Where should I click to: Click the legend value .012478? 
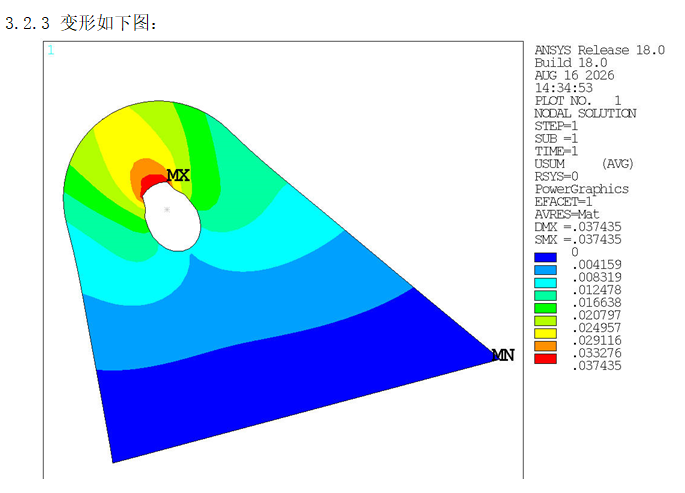(x=597, y=290)
